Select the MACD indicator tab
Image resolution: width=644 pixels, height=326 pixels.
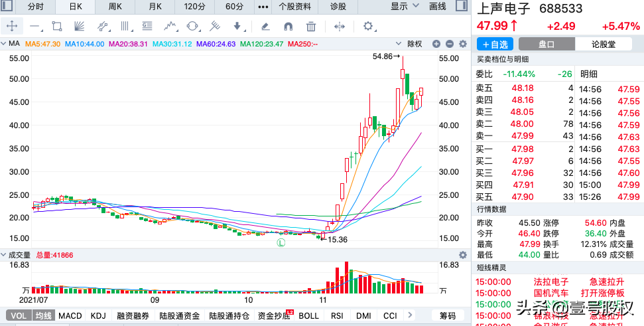point(70,316)
